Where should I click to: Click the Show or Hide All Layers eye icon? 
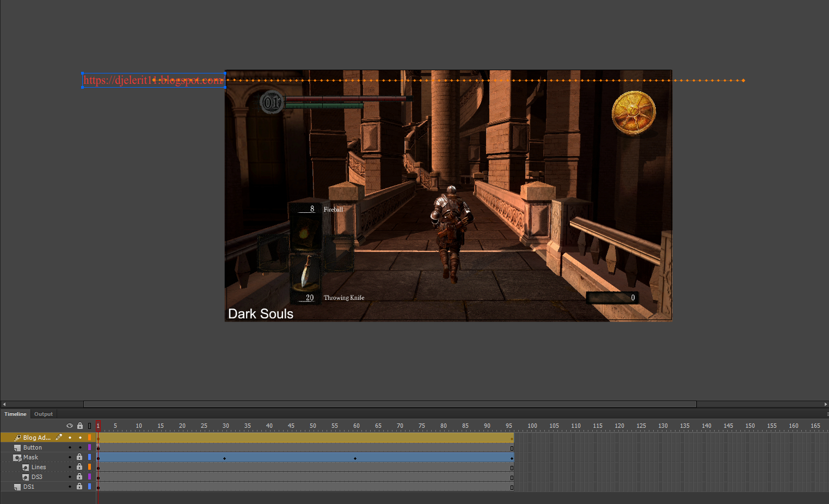(x=70, y=426)
